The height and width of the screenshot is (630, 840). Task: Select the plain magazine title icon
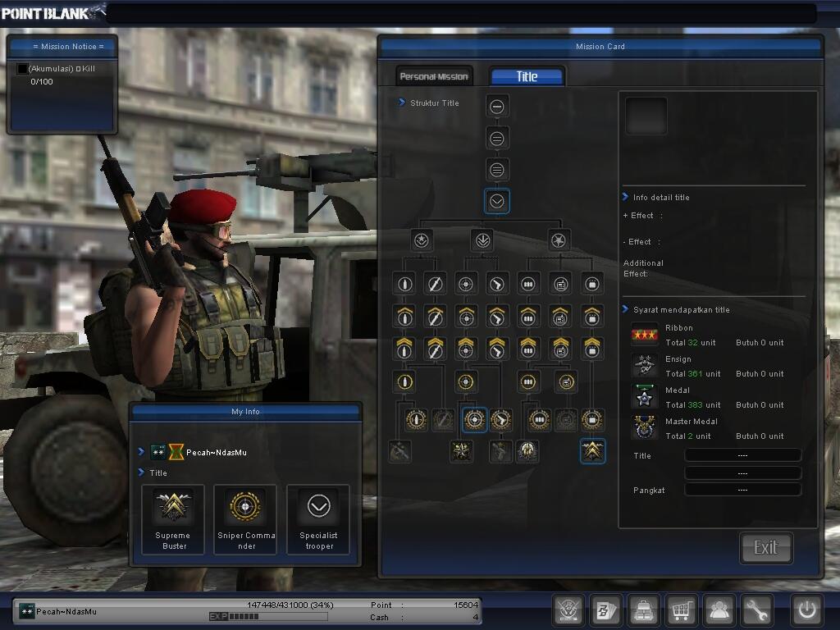528,284
